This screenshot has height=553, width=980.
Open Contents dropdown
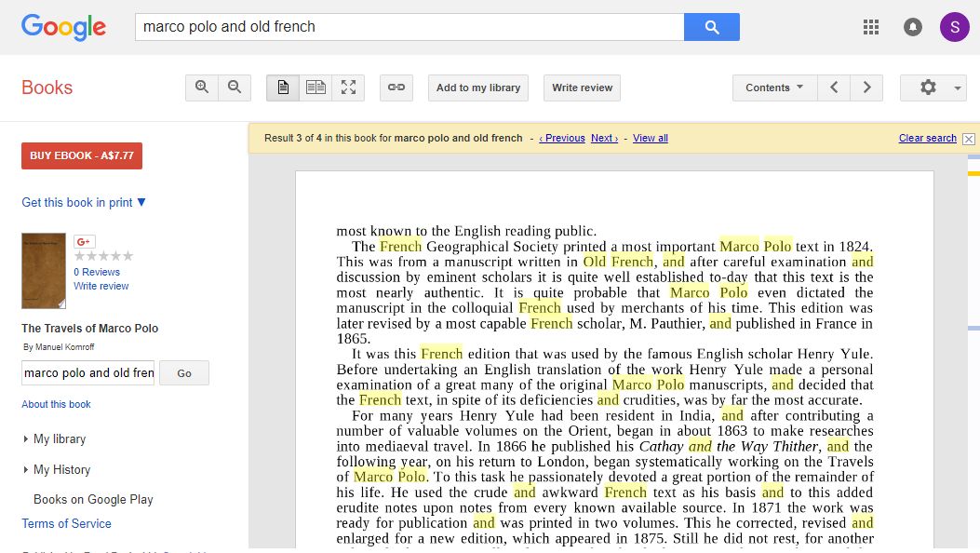pos(774,88)
